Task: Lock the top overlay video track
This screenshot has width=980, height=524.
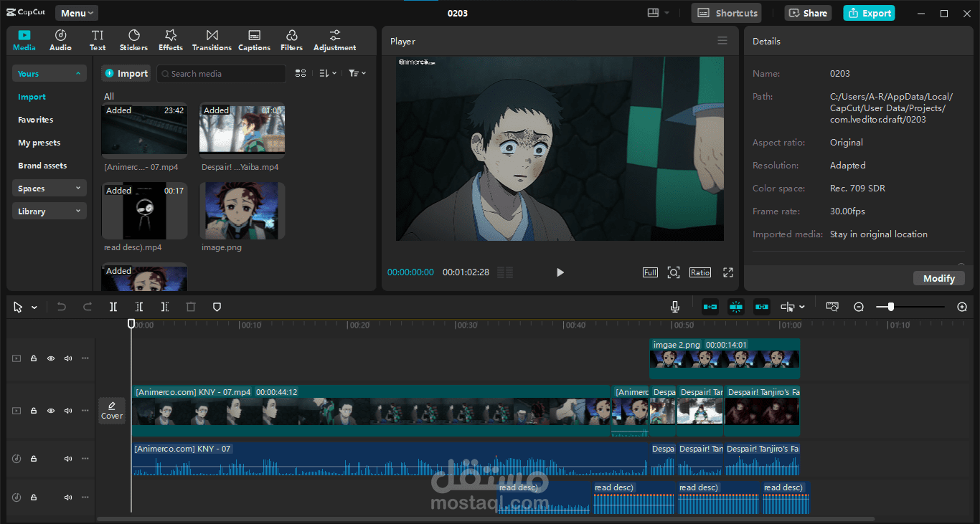Action: click(33, 358)
